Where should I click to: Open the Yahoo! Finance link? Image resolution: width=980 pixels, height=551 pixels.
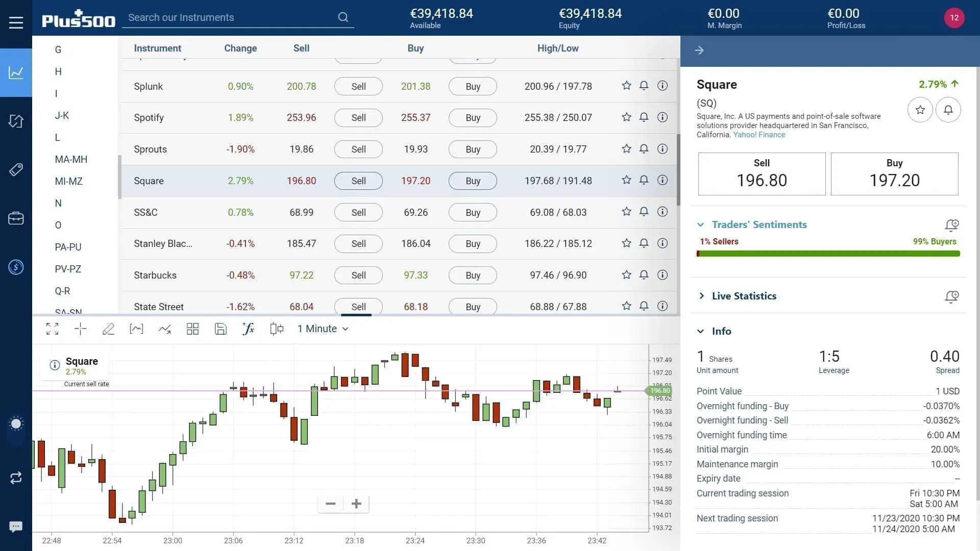(x=759, y=135)
